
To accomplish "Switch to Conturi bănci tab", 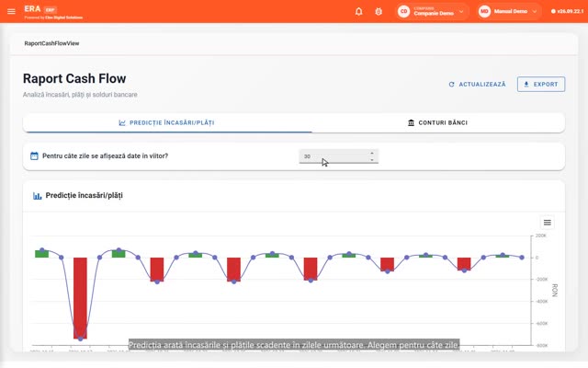I will coord(438,122).
